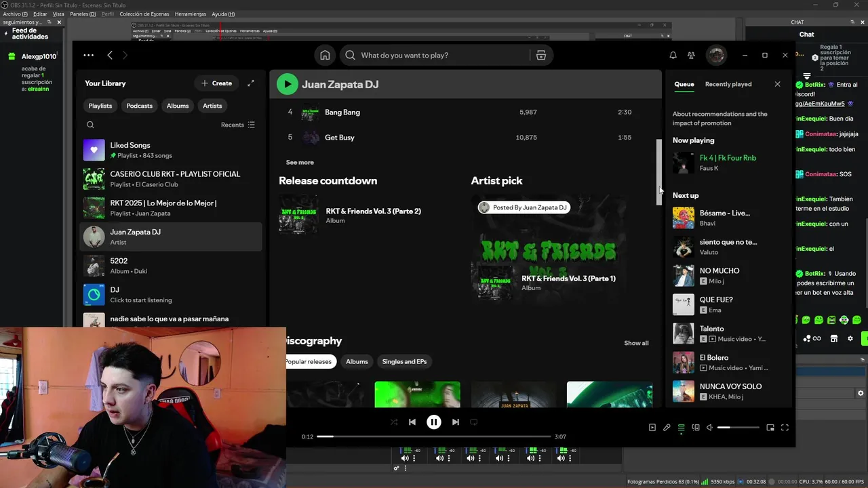
Task: Skip to next track
Action: [455, 422]
